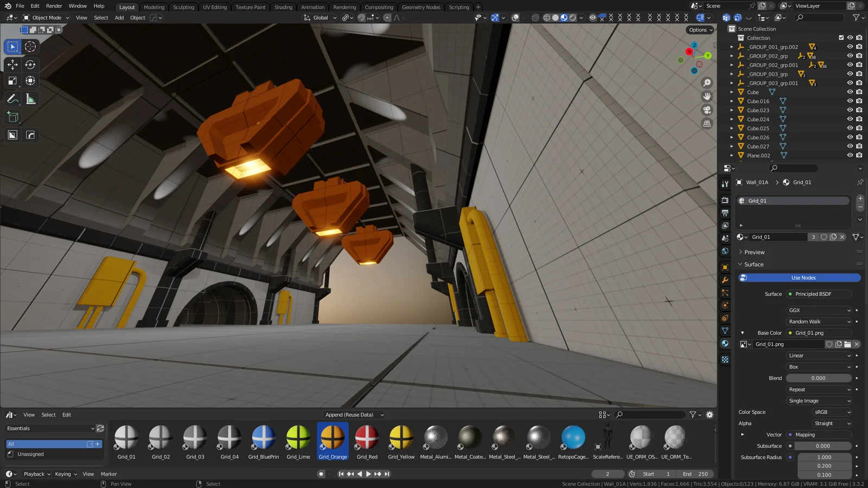Click Grid_01.png base color link
Image resolution: width=868 pixels, height=488 pixels.
(x=819, y=333)
